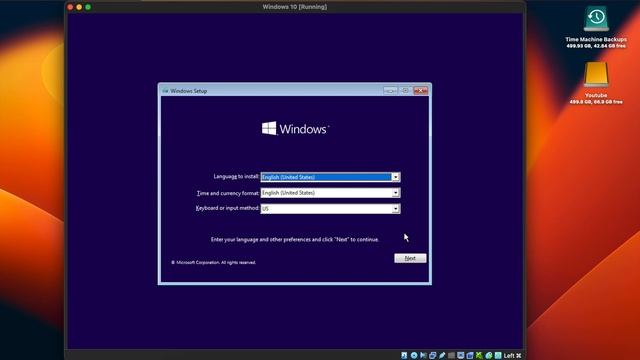Click the Windows logo in setup dialog
Image resolution: width=640 pixels, height=360 pixels.
tap(295, 129)
